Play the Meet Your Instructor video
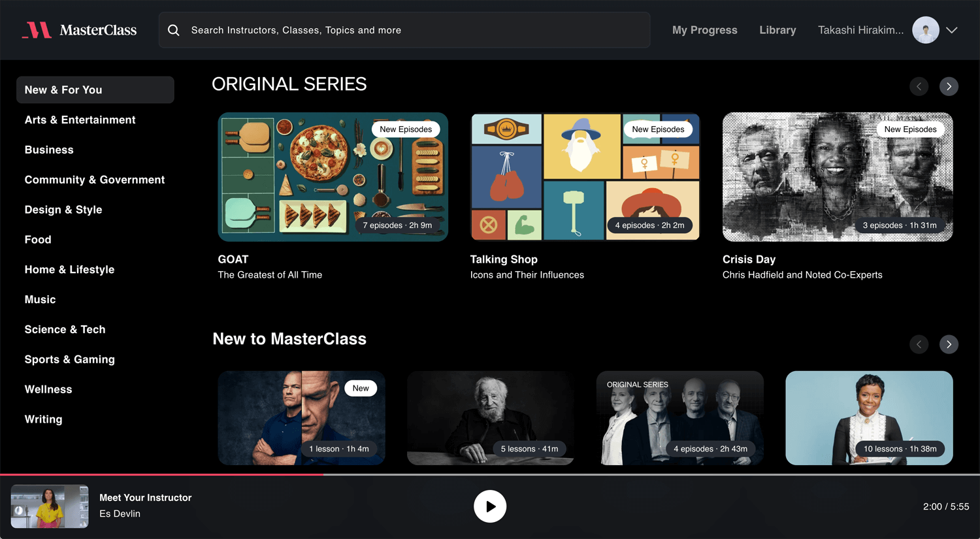980x539 pixels. tap(490, 506)
